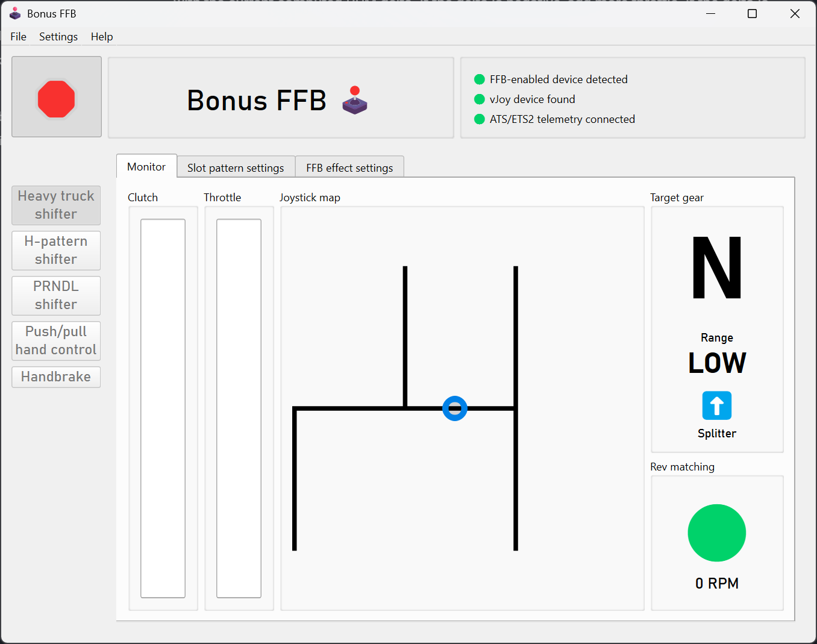Click the Bonus FFB title bar app icon
This screenshot has height=644, width=817.
pos(15,13)
